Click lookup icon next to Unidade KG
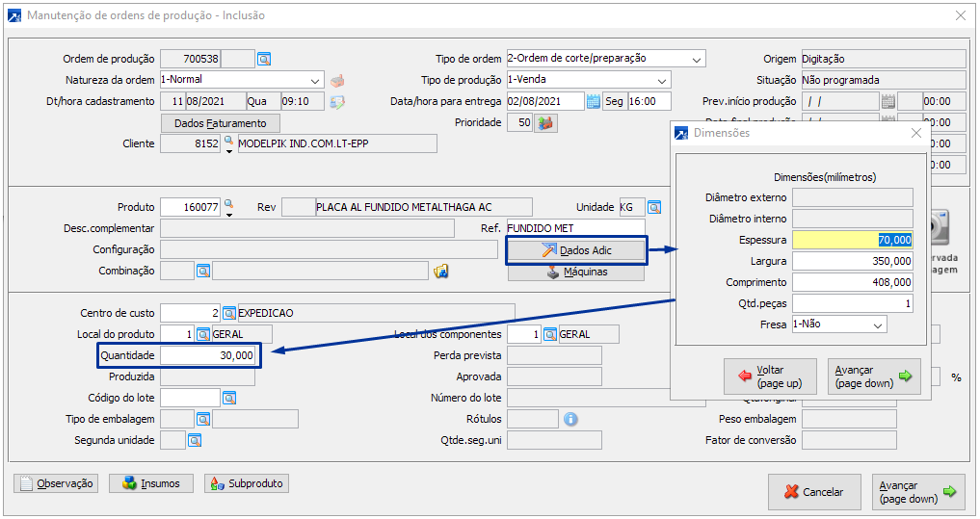 (654, 207)
